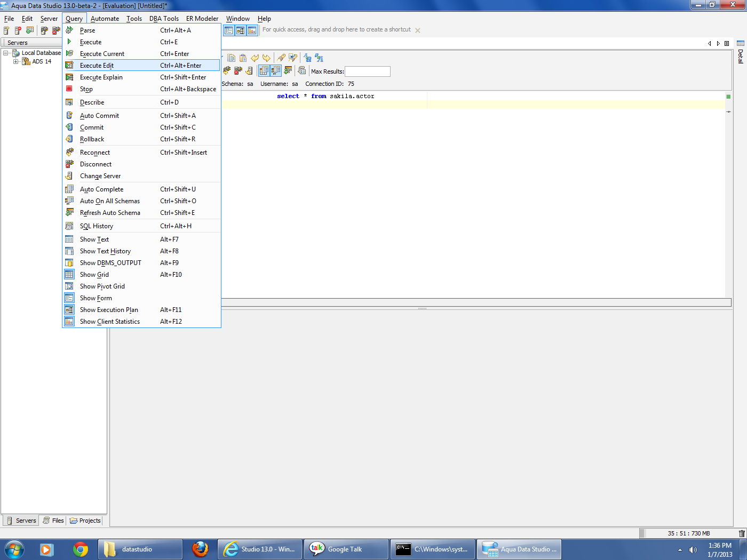
Task: Click the volume icon in system tray
Action: pos(693,549)
